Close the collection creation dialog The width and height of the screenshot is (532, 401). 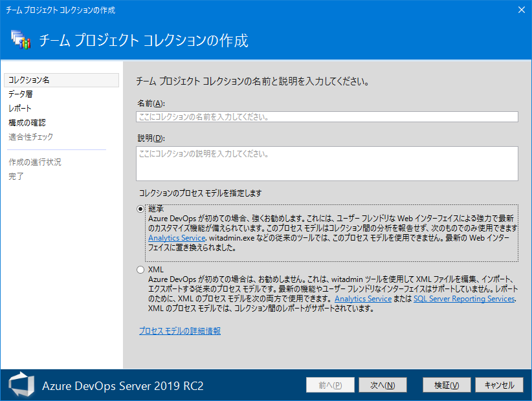point(522,10)
